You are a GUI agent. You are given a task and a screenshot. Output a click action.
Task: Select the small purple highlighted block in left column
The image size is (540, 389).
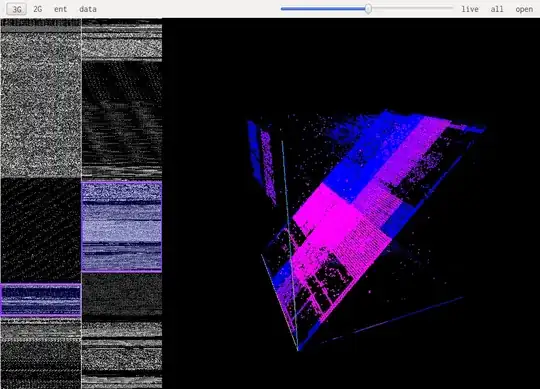coord(41,300)
